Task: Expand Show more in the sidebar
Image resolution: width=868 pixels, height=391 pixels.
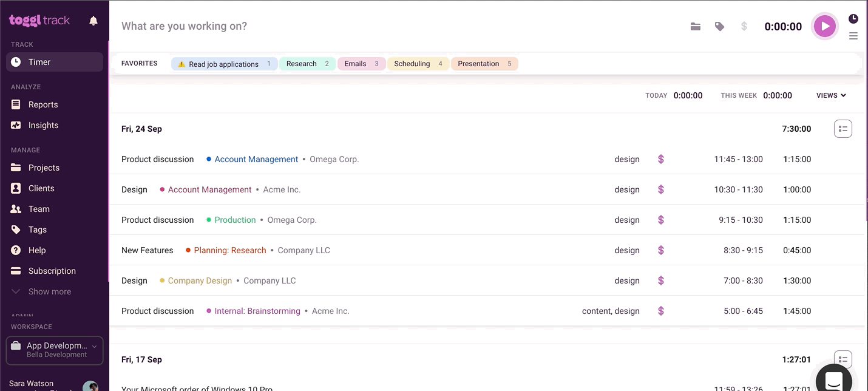Action: (x=49, y=291)
